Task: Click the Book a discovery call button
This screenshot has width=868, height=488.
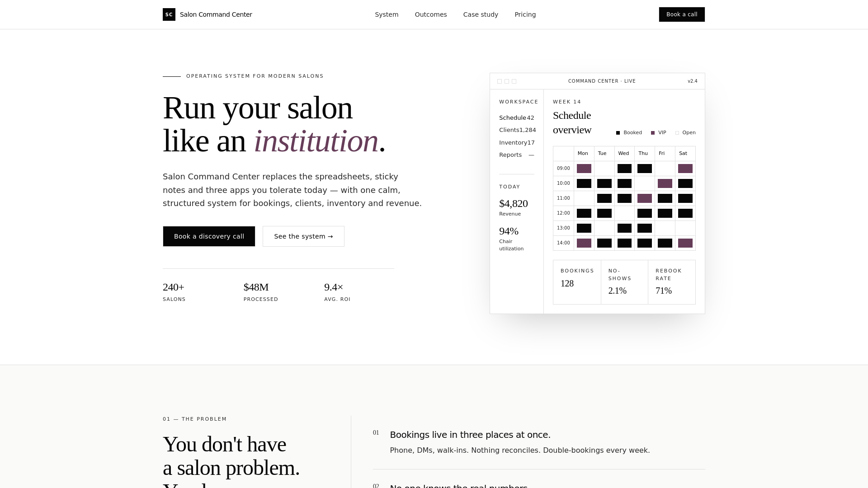Action: click(x=209, y=236)
